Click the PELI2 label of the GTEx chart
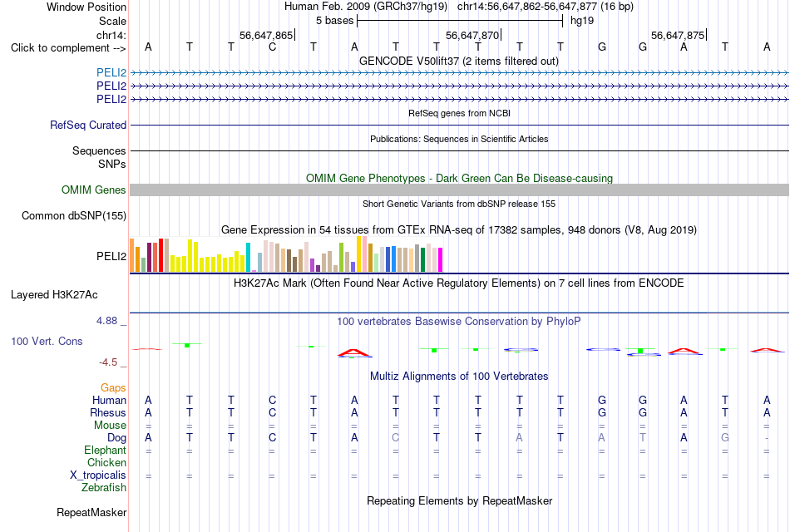 111,256
